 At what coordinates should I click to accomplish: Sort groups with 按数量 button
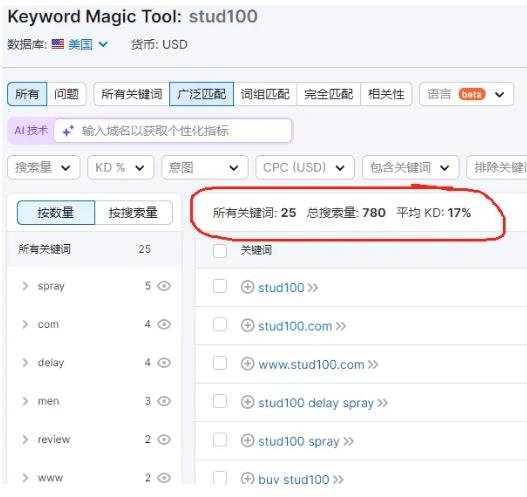[56, 213]
